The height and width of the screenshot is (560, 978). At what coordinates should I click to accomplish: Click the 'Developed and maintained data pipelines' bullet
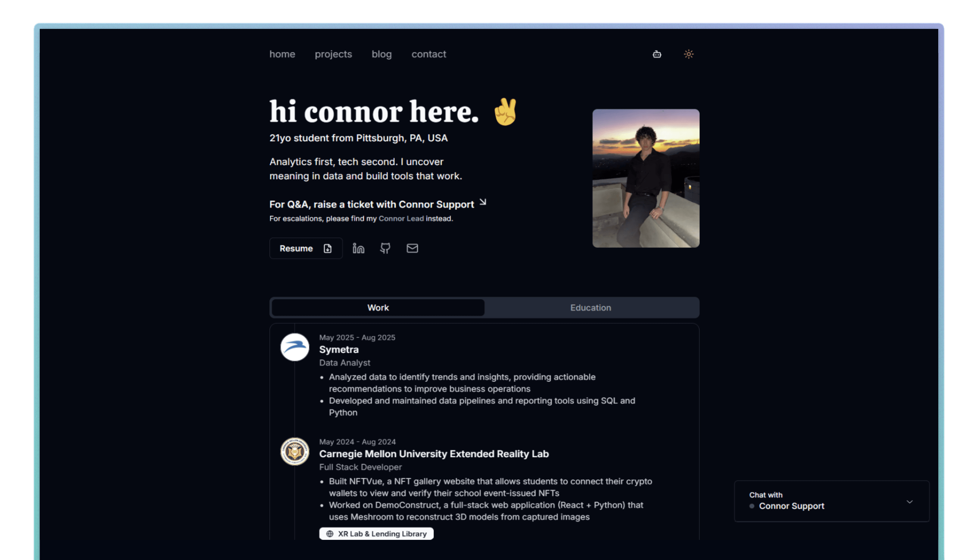(482, 407)
